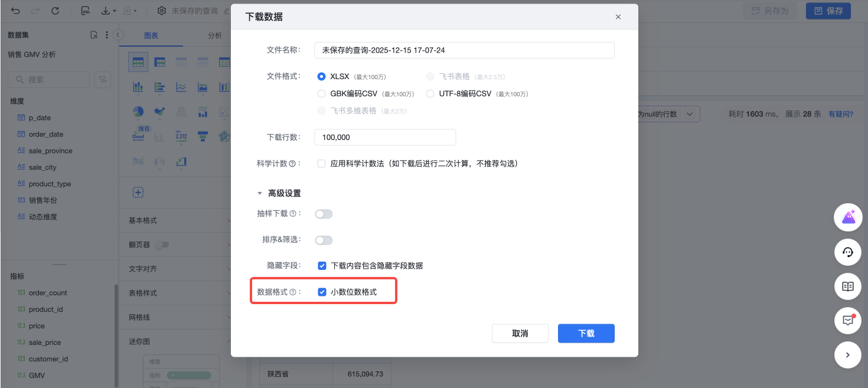Click the 取消 button

pos(520,334)
